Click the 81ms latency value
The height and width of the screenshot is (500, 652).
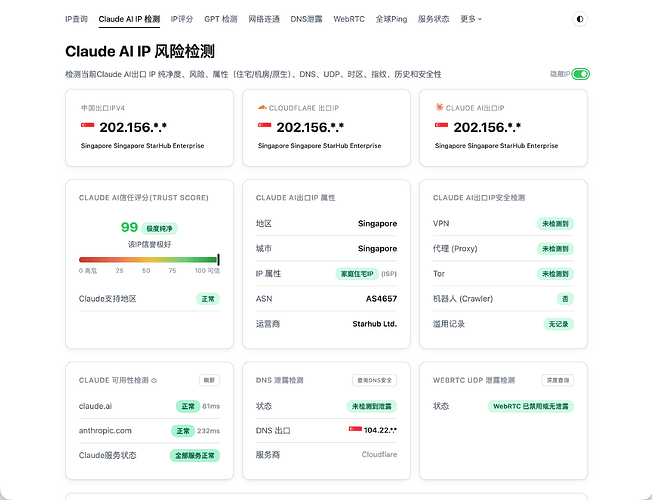click(211, 406)
